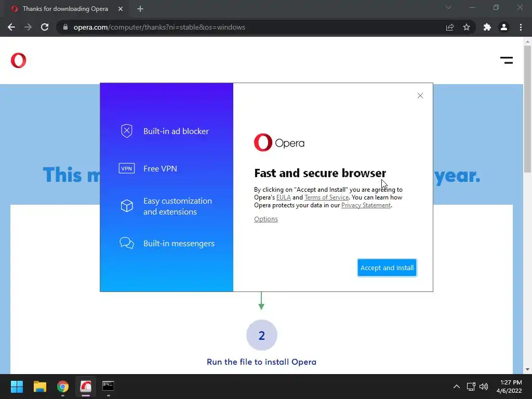This screenshot has width=532, height=399.
Task: Click the customization cube icon
Action: pyautogui.click(x=127, y=206)
